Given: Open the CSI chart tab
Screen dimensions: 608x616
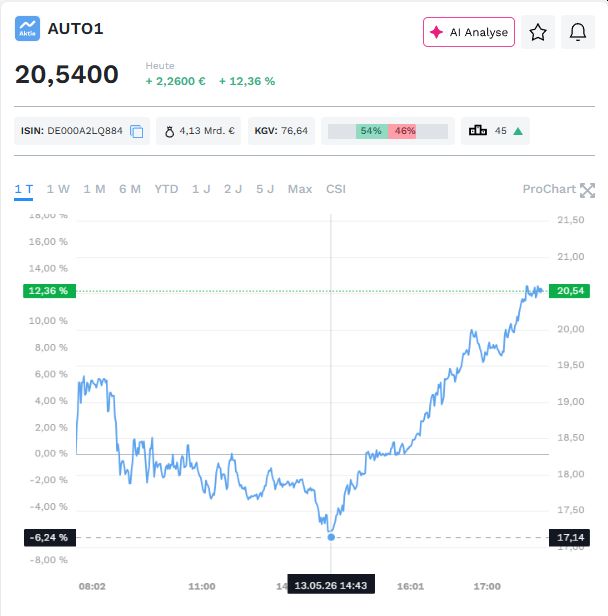Looking at the screenshot, I should pyautogui.click(x=336, y=189).
